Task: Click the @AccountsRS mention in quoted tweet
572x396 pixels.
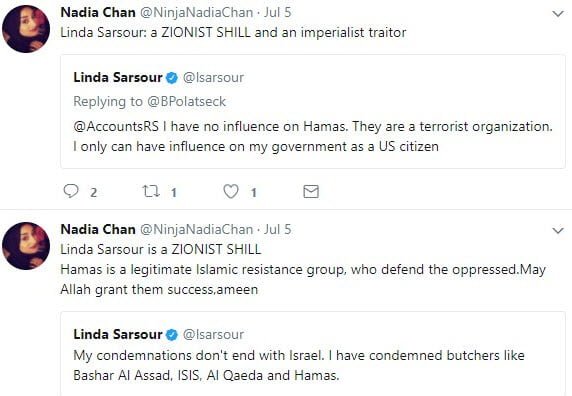Action: pos(116,127)
